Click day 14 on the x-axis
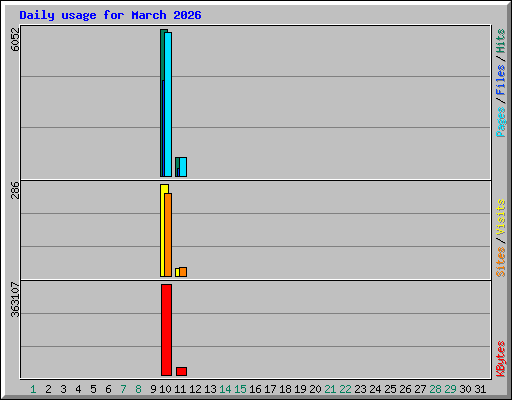This screenshot has width=512, height=400. pyautogui.click(x=225, y=389)
